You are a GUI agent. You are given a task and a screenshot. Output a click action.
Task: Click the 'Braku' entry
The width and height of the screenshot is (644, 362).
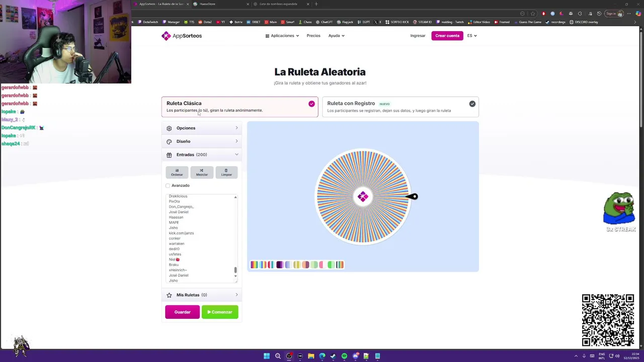point(174,265)
